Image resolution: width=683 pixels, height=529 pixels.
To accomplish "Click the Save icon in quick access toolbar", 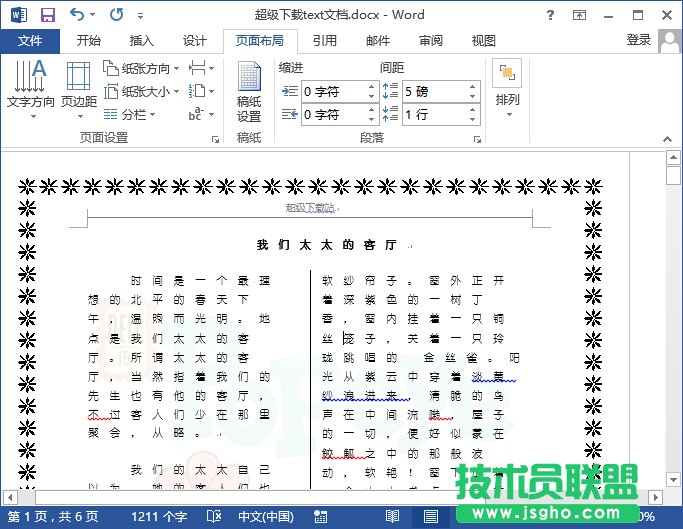I will 47,15.
